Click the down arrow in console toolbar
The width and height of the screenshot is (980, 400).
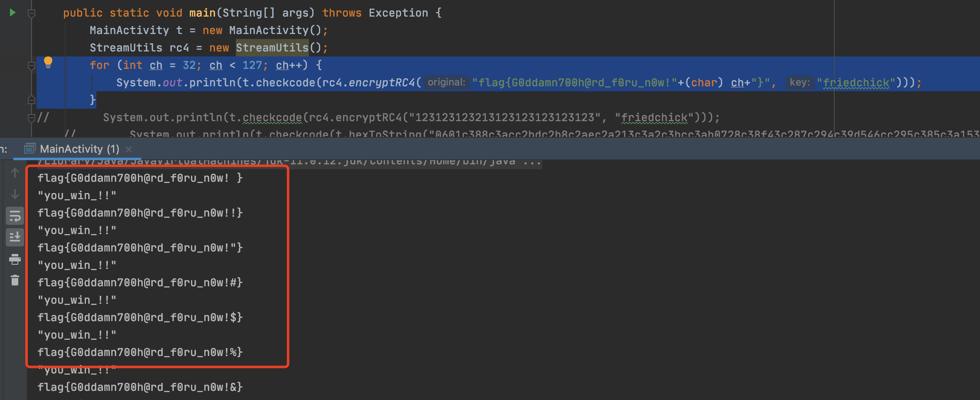point(15,194)
